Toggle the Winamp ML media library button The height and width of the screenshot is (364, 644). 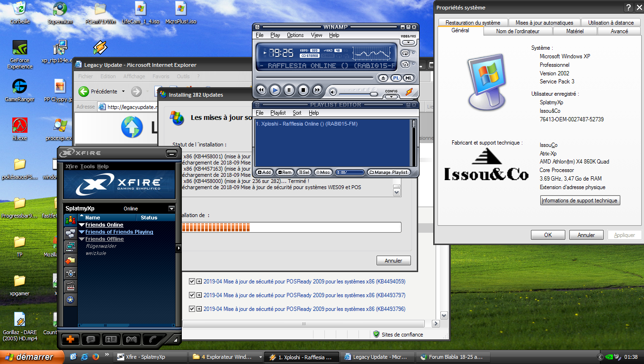[408, 78]
